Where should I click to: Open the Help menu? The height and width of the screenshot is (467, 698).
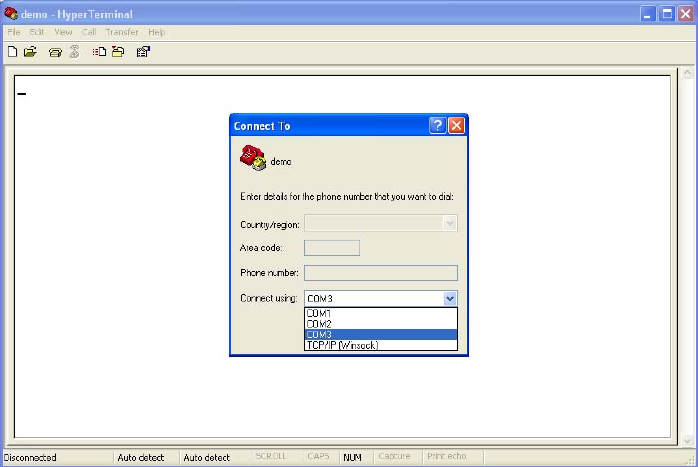click(x=157, y=32)
